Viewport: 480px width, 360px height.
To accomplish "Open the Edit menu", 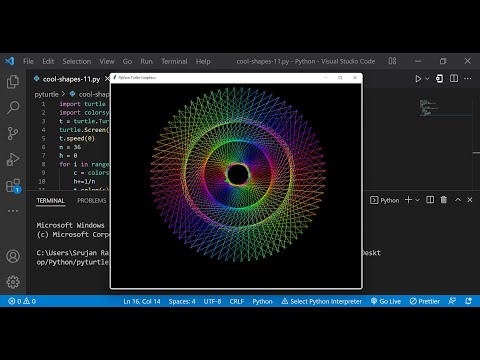I will (48, 61).
